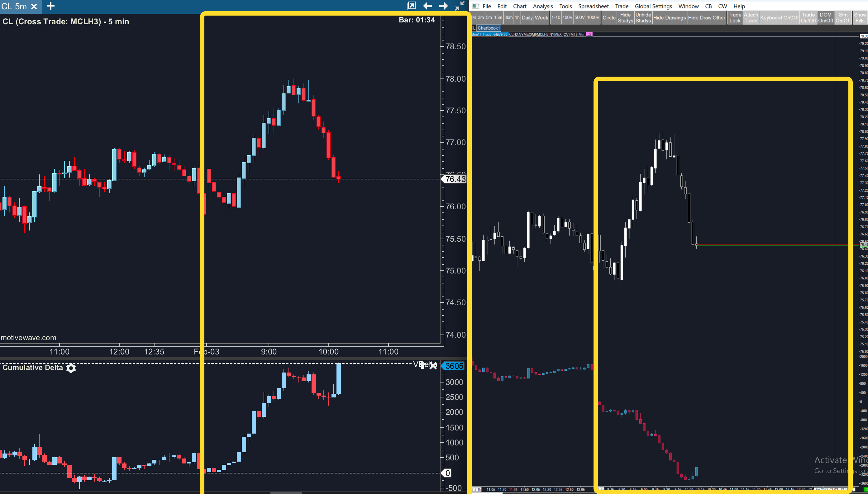
Task: Open the Window menu
Action: coord(688,6)
